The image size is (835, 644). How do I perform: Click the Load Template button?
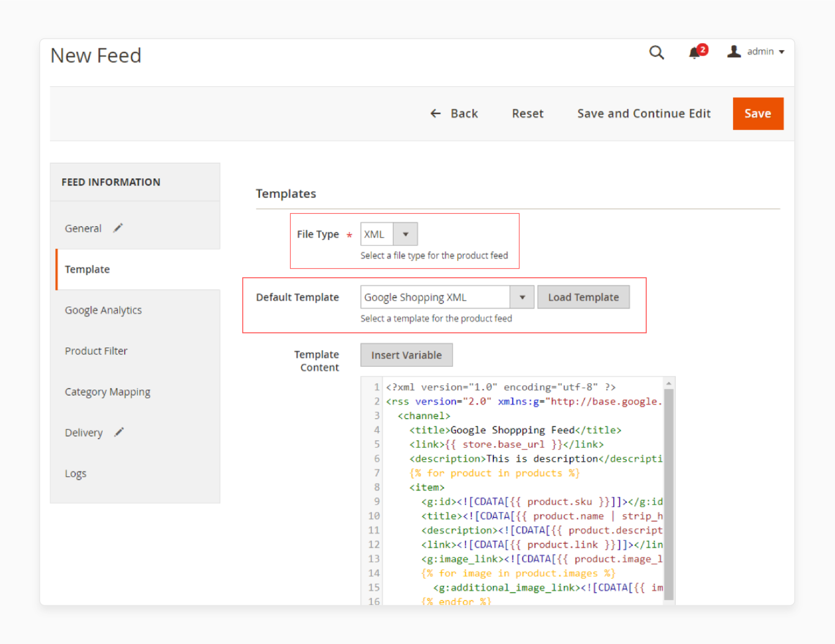[x=583, y=297]
